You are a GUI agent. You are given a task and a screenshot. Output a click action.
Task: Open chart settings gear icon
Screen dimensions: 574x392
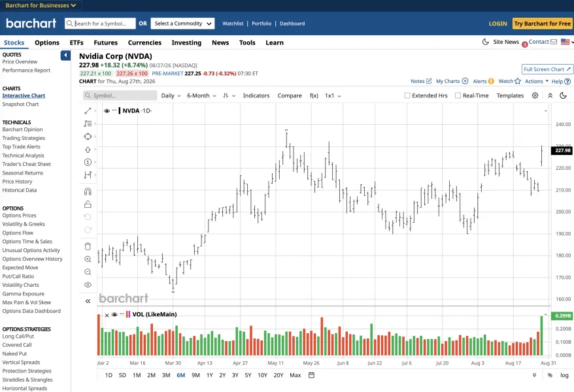[535, 95]
